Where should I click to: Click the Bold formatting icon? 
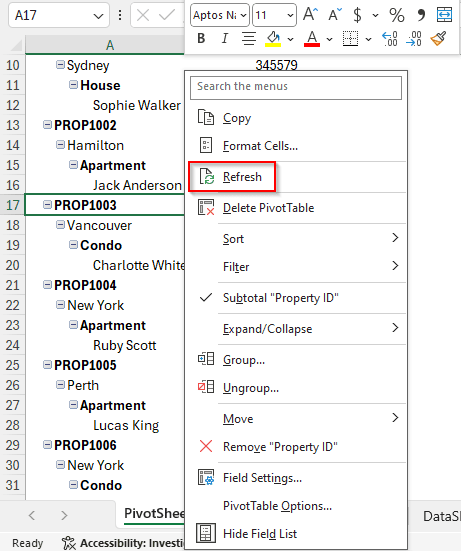click(201, 38)
